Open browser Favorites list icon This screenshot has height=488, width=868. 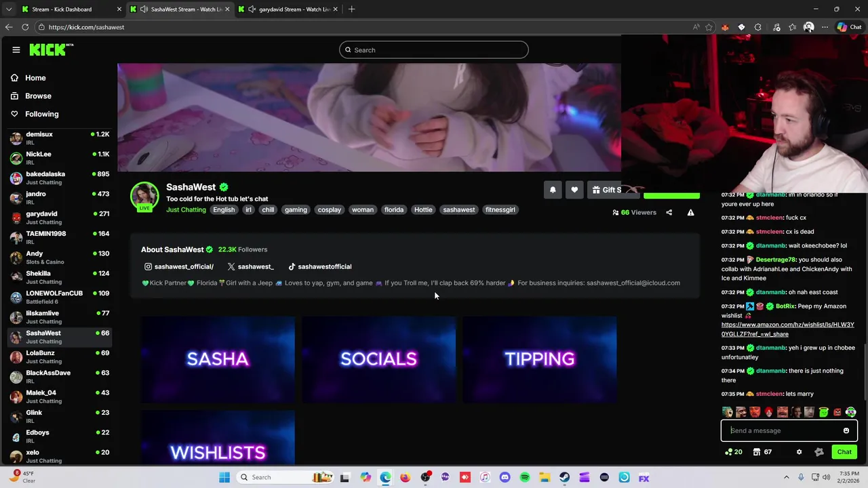[792, 27]
